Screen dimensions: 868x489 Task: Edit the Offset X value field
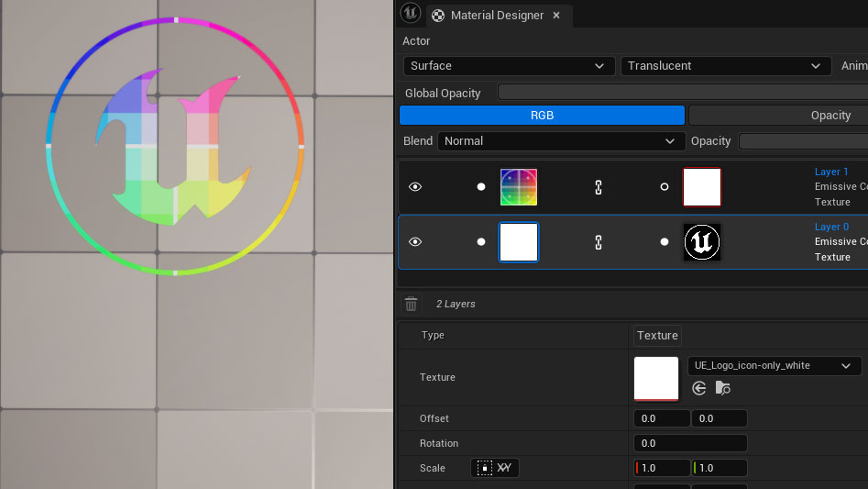pyautogui.click(x=662, y=418)
